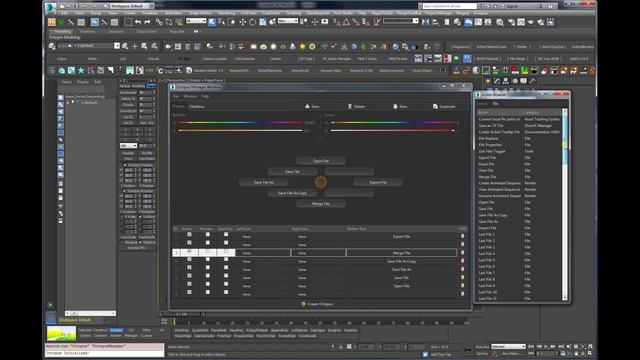The height and width of the screenshot is (360, 640).
Task: Tick the middle checkbox in Open File row
Action: [x=207, y=284]
